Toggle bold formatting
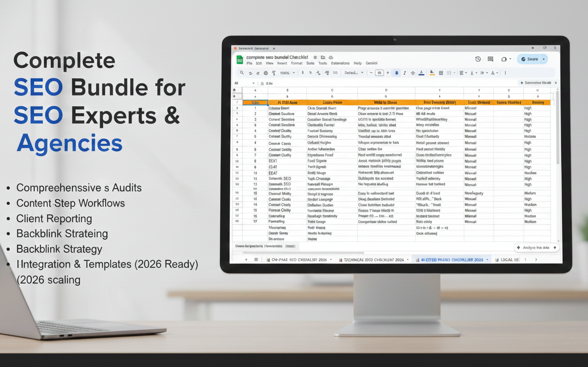This screenshot has width=588, height=367. (396, 73)
